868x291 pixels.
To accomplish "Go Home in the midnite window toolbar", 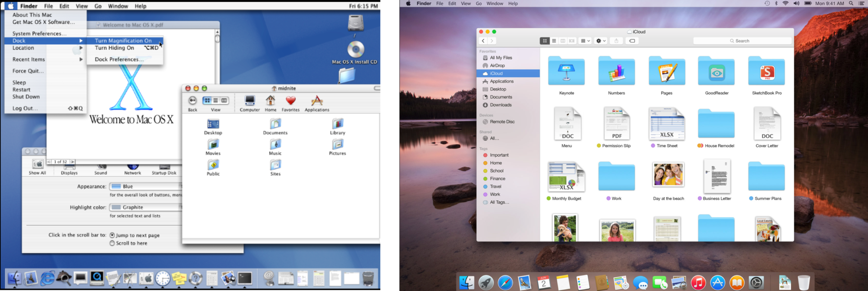I will 270,103.
